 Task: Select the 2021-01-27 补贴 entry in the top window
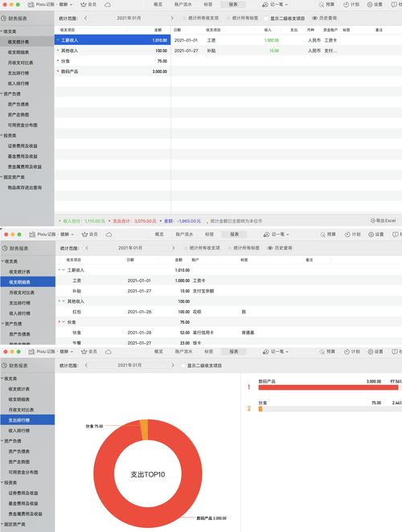pos(286,51)
